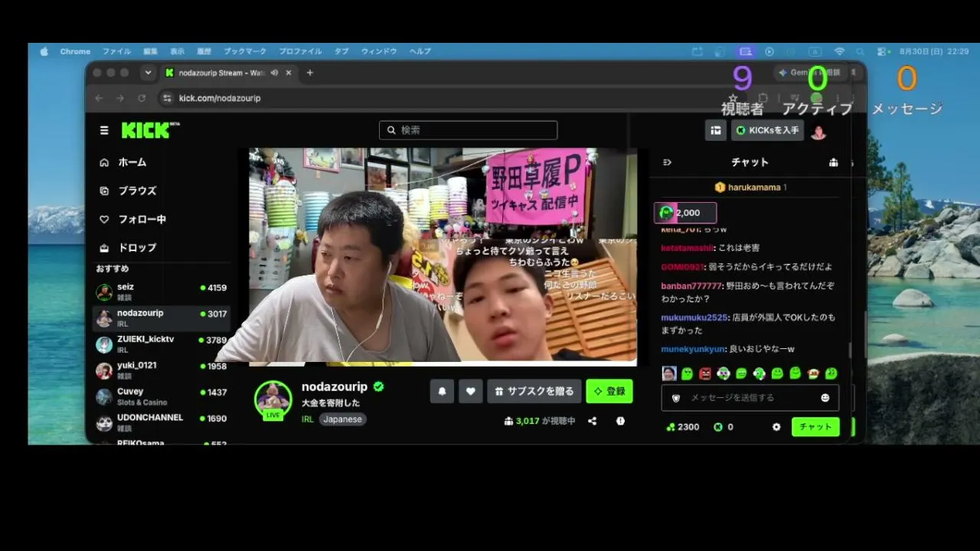Insert the red angry face emote
This screenshot has width=980, height=551.
click(x=705, y=373)
